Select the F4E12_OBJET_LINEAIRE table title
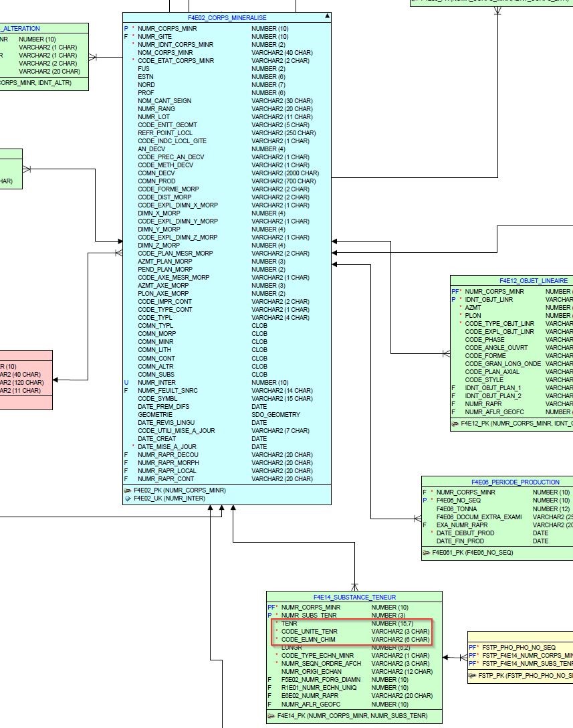This screenshot has height=728, width=573. tap(534, 280)
